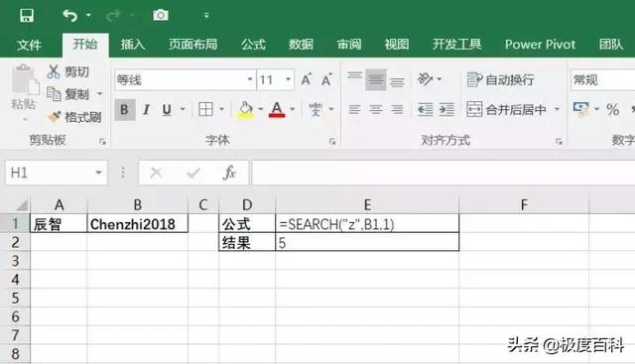Open the font color dropdown arrow
This screenshot has width=635, height=364.
[292, 109]
